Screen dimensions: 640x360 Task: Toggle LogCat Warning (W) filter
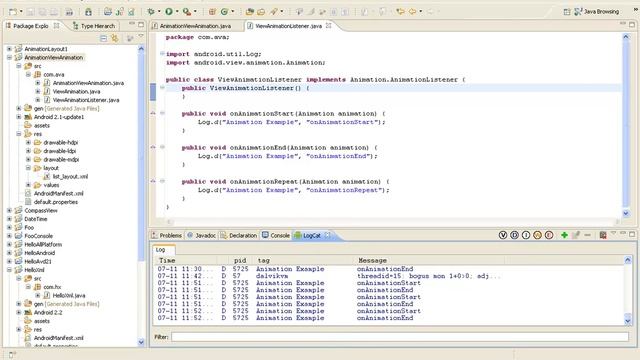(537, 235)
